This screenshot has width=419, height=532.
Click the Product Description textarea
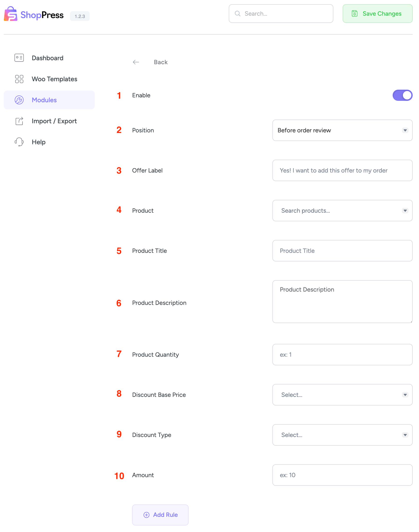(x=342, y=301)
